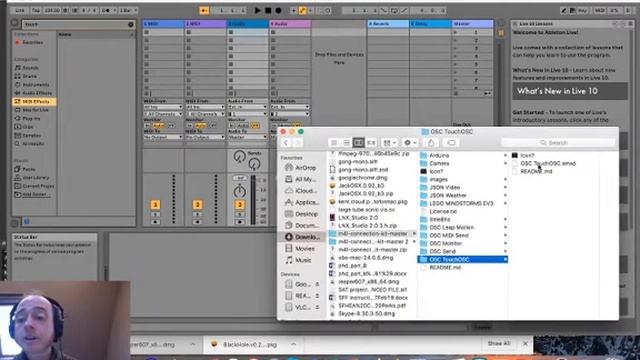Toggle track 1 activator button

point(155,204)
